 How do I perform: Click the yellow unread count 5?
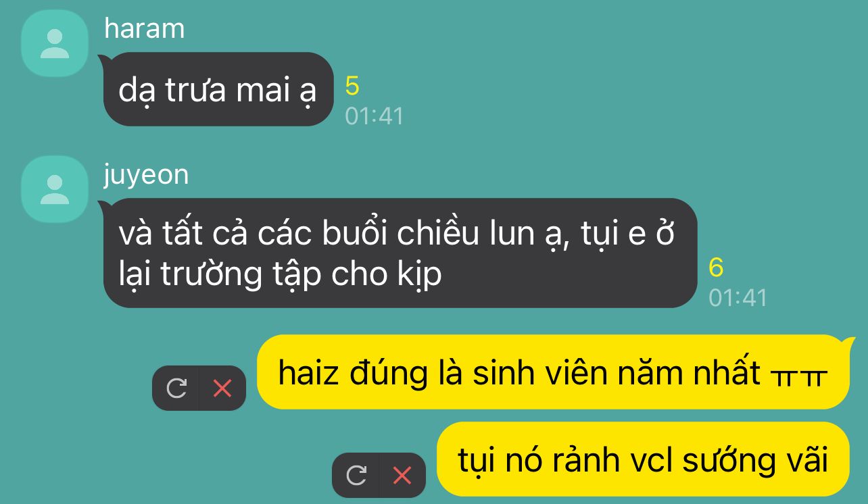(352, 86)
